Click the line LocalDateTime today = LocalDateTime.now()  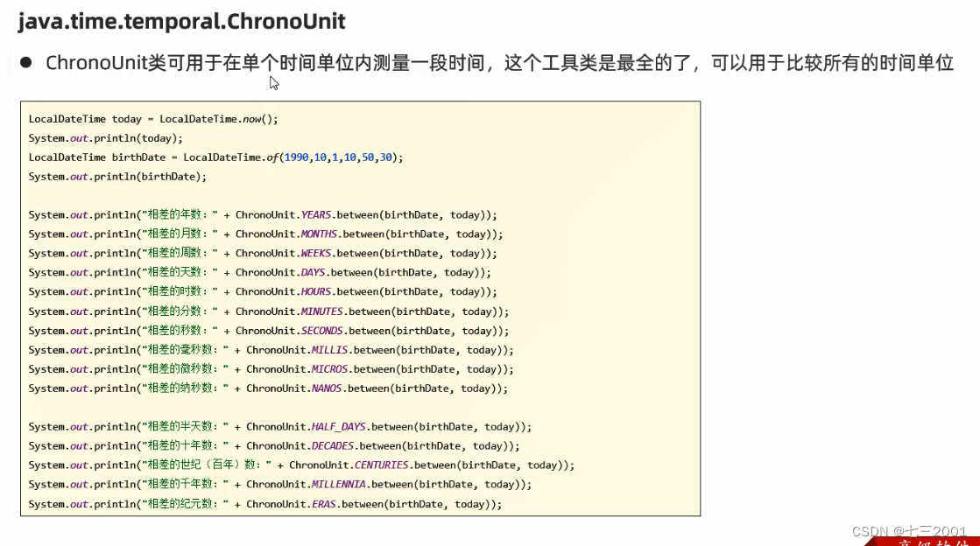pos(153,119)
